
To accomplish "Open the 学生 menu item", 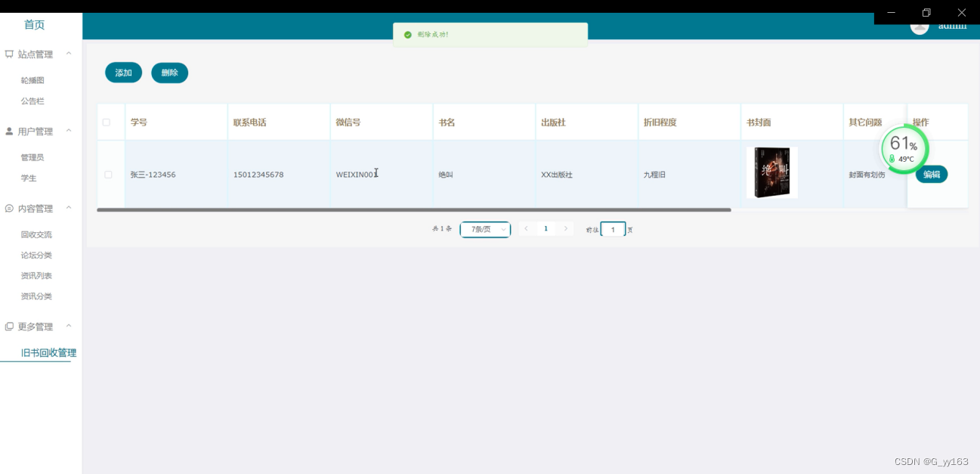I will (x=29, y=178).
